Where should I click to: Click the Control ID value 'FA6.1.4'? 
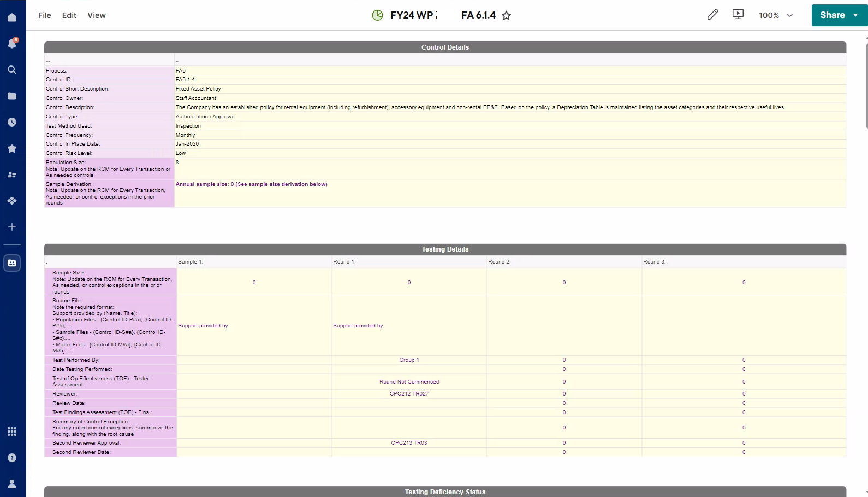click(x=185, y=80)
